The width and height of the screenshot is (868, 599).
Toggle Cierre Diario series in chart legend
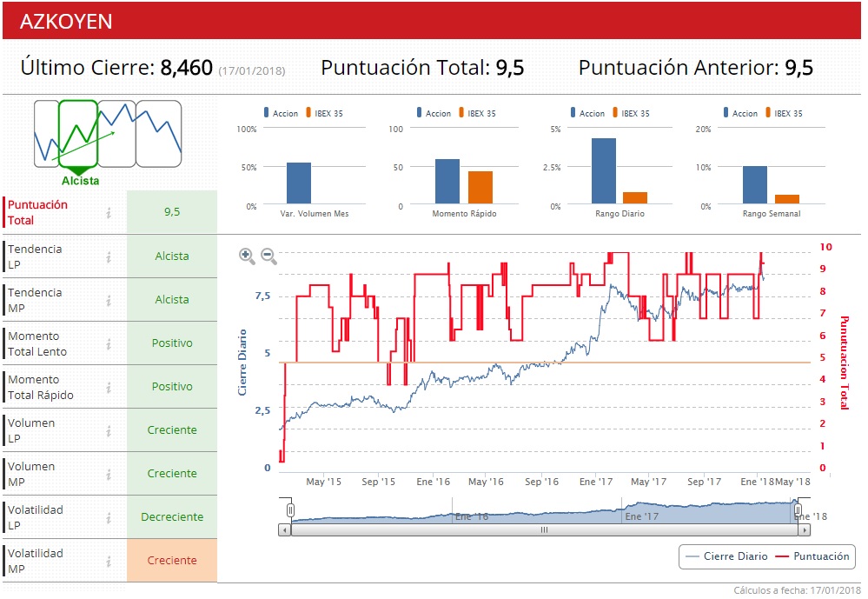[726, 556]
